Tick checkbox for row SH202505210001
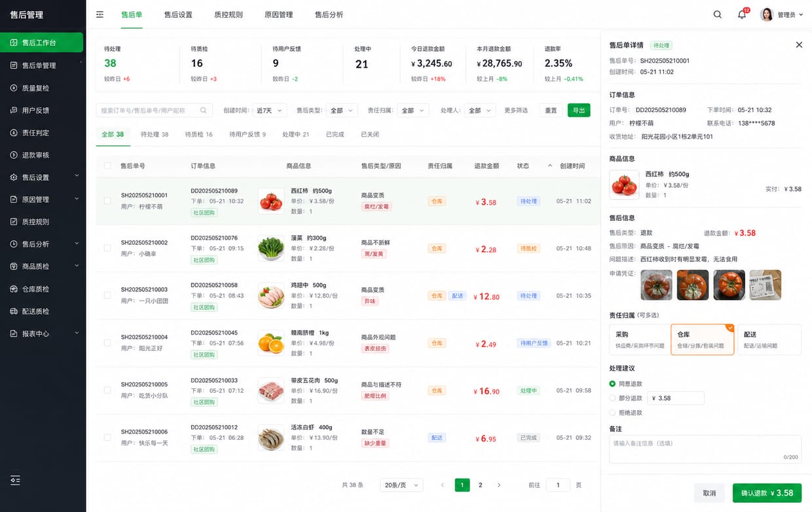Screen dimensions: 812x512 107,201
